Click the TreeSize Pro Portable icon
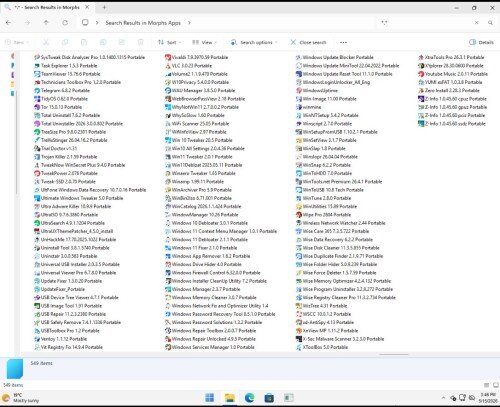The image size is (500, 407). 37,132
